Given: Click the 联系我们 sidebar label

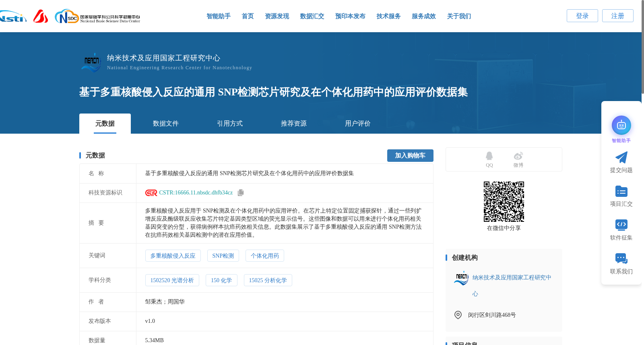Looking at the screenshot, I should (x=621, y=272).
